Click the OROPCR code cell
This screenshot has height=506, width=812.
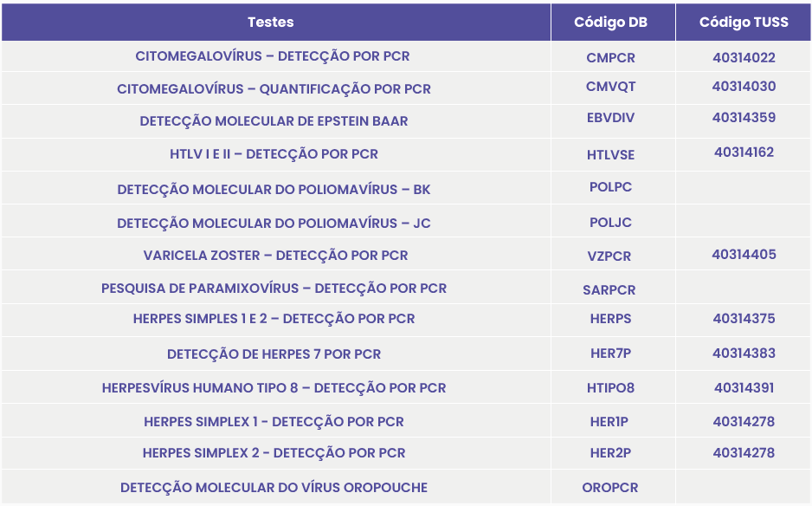610,488
